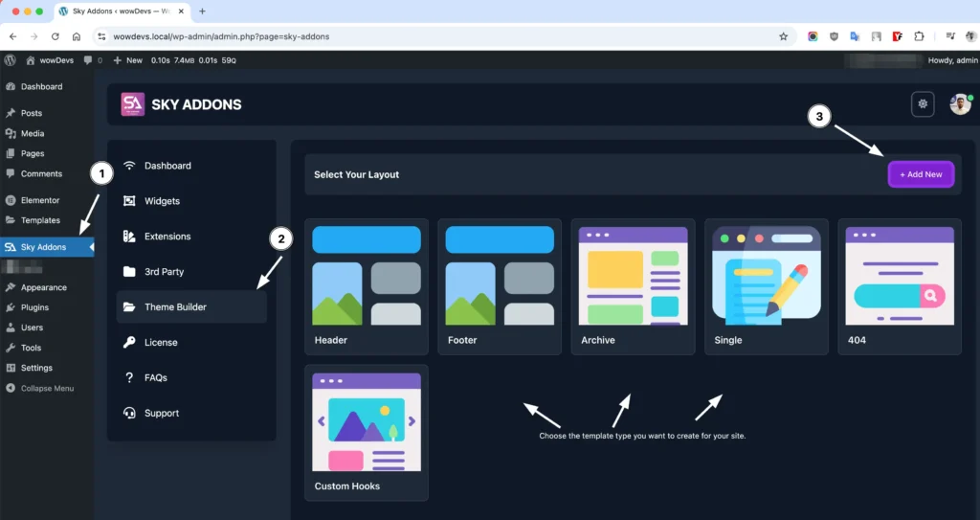
Task: Open Sky Addons Dashboard panel item
Action: [x=191, y=166]
